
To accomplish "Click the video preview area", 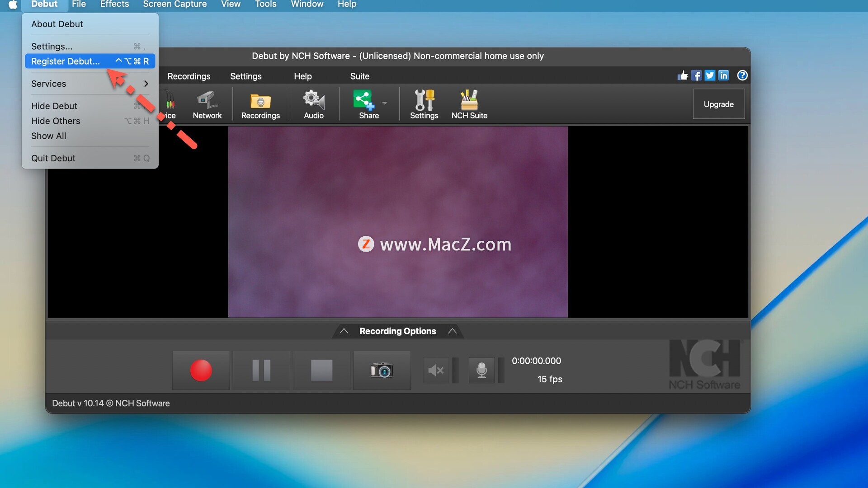I will 398,222.
